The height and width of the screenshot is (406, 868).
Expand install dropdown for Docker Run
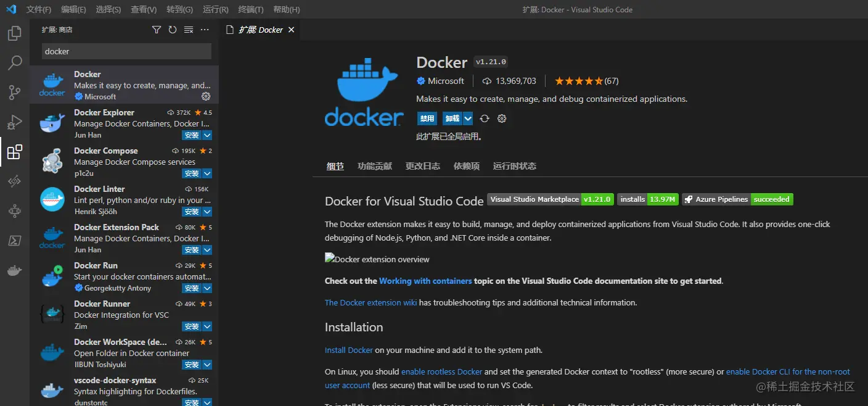point(207,288)
